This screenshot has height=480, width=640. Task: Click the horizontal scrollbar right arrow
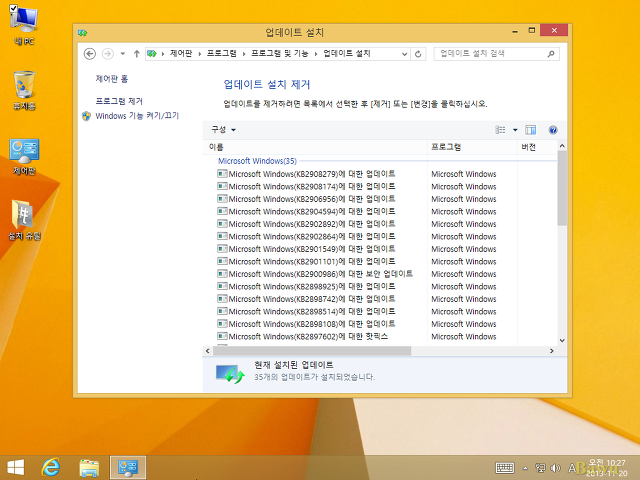(551, 351)
